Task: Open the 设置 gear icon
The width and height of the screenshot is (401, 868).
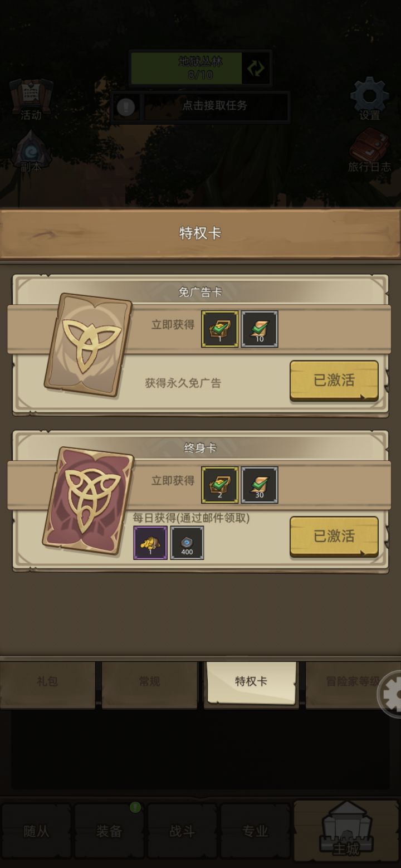Action: click(x=369, y=99)
